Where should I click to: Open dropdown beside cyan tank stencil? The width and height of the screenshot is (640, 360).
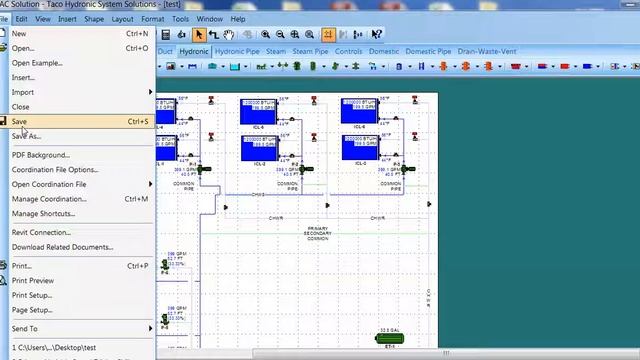[245, 67]
